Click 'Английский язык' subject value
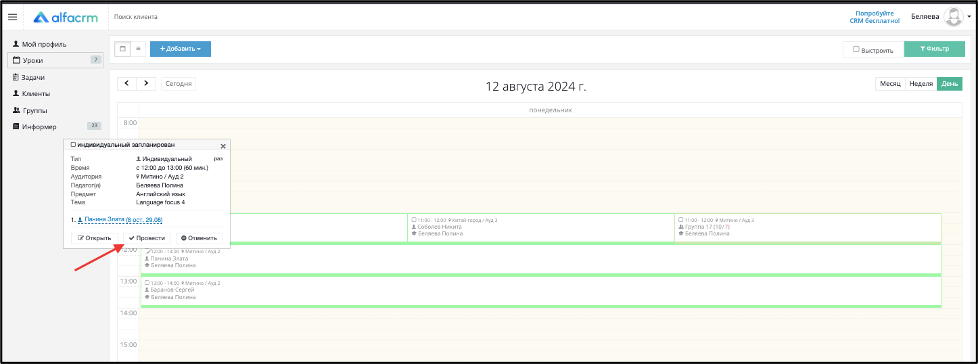Viewport: 979px width, 364px height. click(x=160, y=194)
